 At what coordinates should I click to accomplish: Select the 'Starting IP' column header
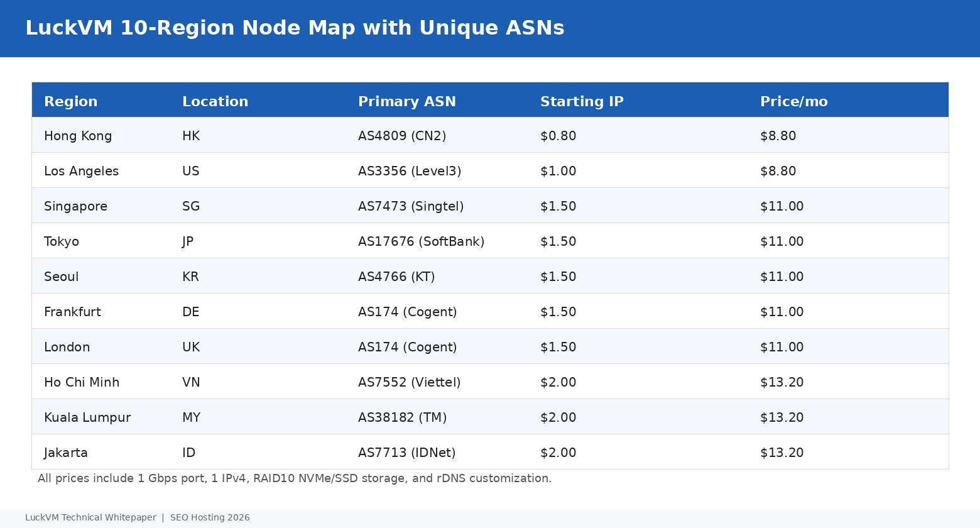point(582,102)
